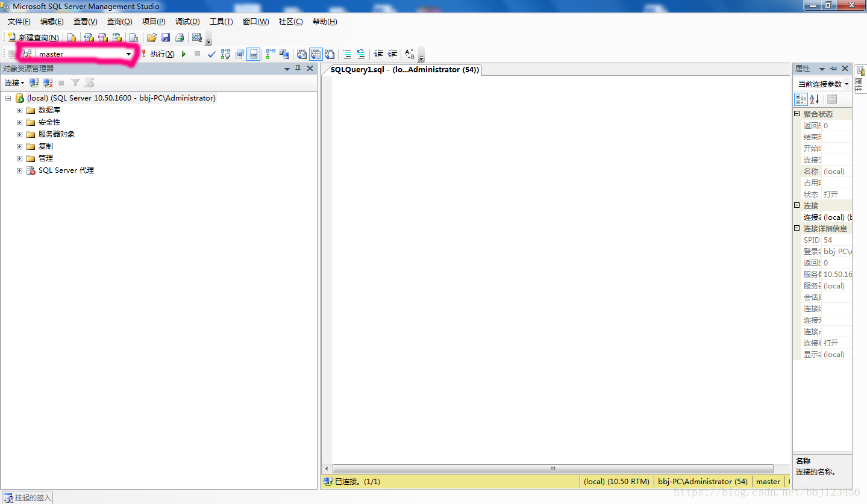Open the 工具(T) menu
This screenshot has height=504, width=867.
tap(221, 22)
